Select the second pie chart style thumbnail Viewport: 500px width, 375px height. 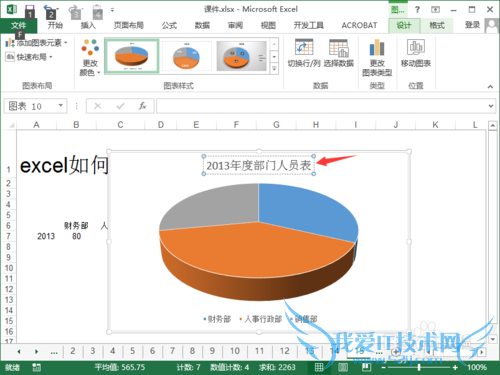pyautogui.click(x=186, y=56)
